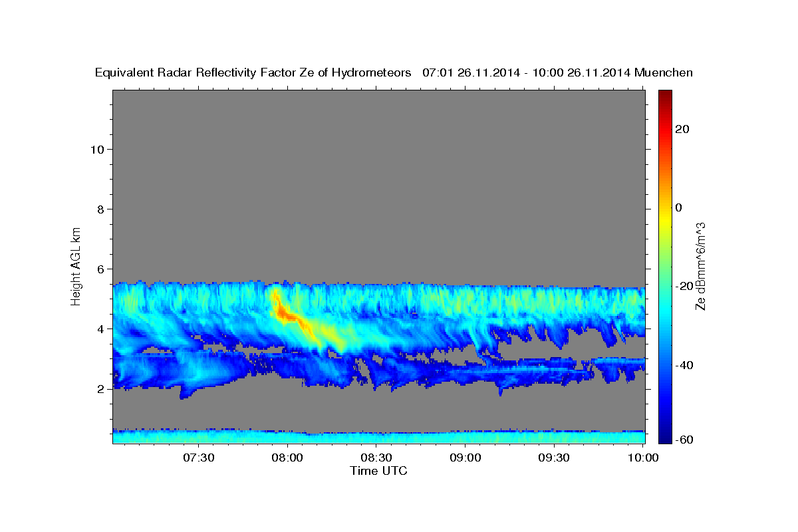Click the colorbar value 20
The width and height of the screenshot is (798, 532).
click(682, 129)
